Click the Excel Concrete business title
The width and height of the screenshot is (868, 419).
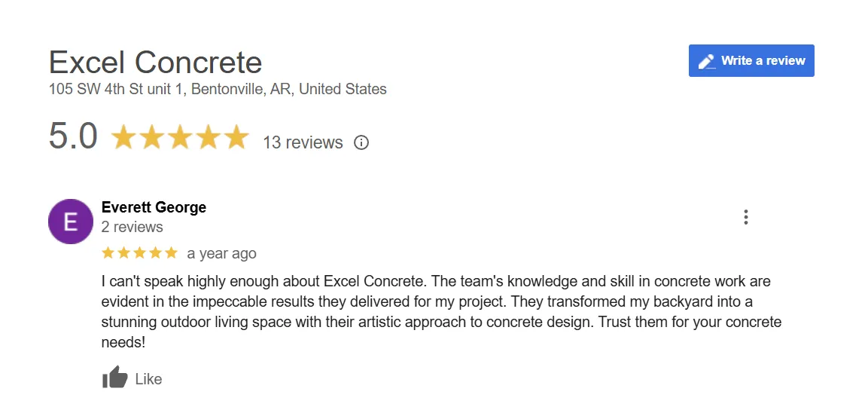[x=155, y=62]
